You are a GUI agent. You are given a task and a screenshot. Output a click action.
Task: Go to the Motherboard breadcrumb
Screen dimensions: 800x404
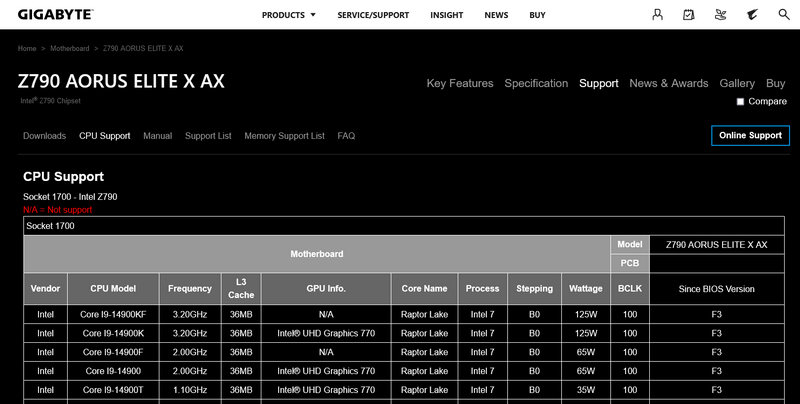point(70,48)
